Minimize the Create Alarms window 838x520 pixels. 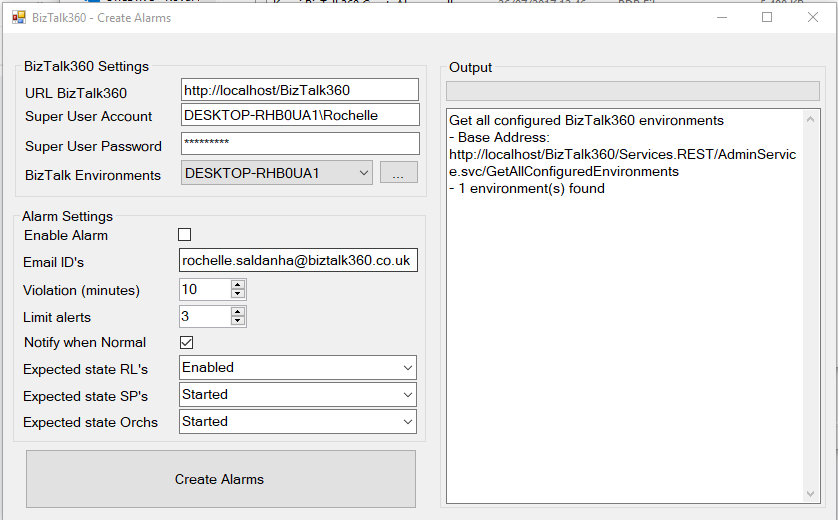pos(722,18)
